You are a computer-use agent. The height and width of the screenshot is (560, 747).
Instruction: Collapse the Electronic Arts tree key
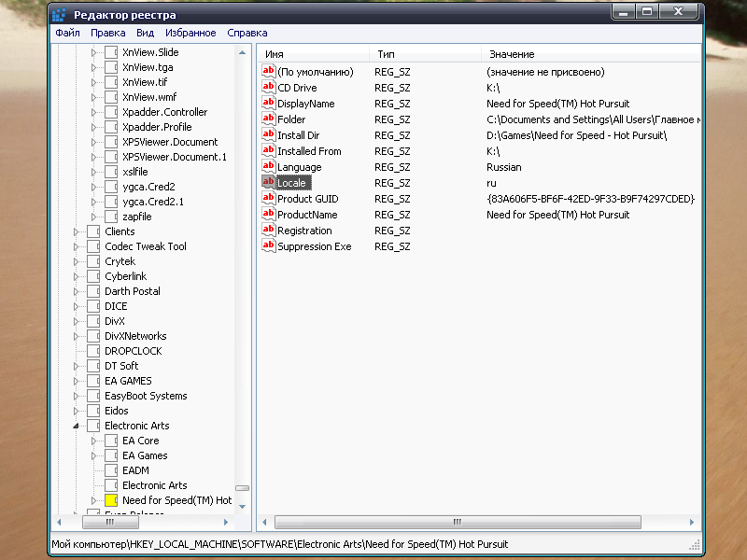[x=76, y=426]
